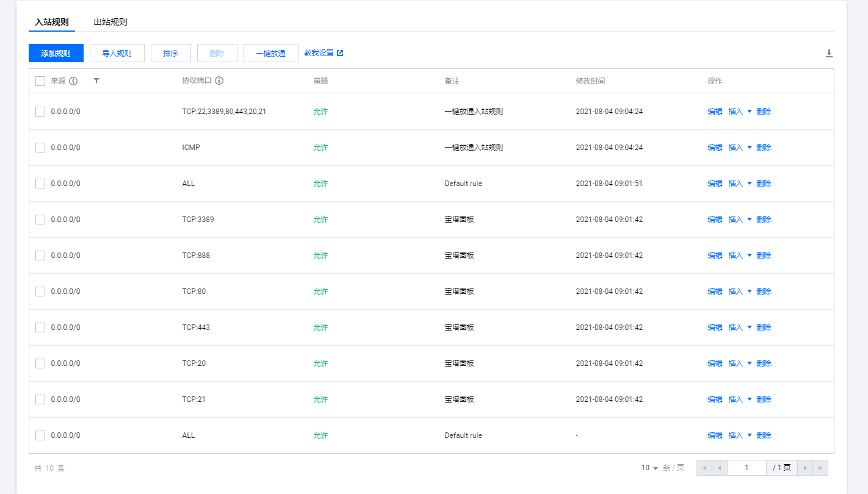
Task: Click the 策略 column header
Action: point(320,81)
